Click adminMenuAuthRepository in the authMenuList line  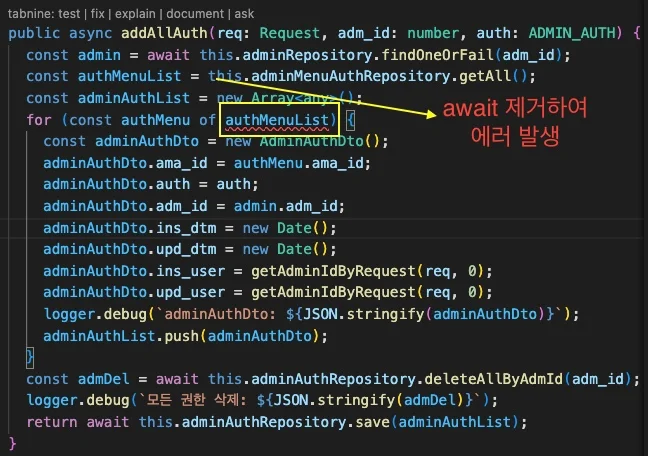(350, 76)
